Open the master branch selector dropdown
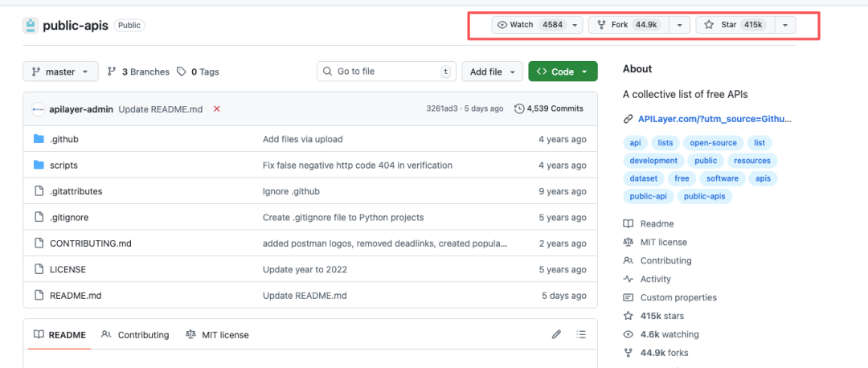The image size is (868, 368). 60,72
